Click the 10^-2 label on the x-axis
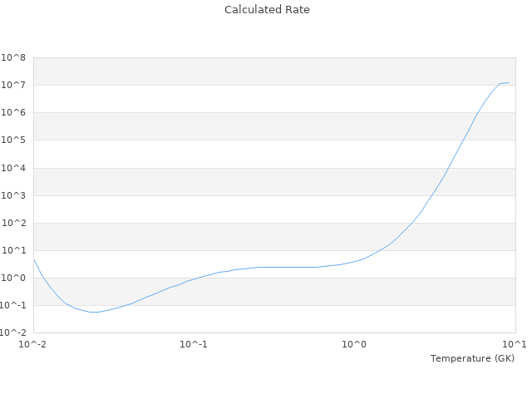Viewport: 532px width, 399px height. click(x=33, y=344)
